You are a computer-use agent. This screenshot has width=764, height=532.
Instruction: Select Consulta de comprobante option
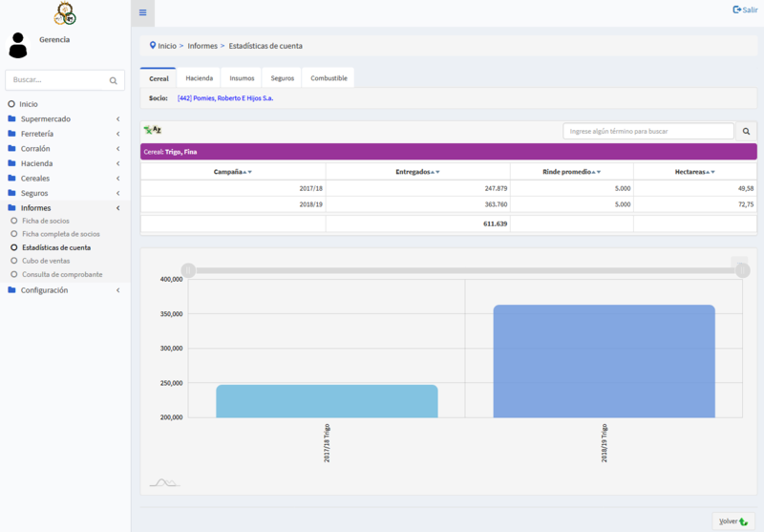[x=62, y=274]
